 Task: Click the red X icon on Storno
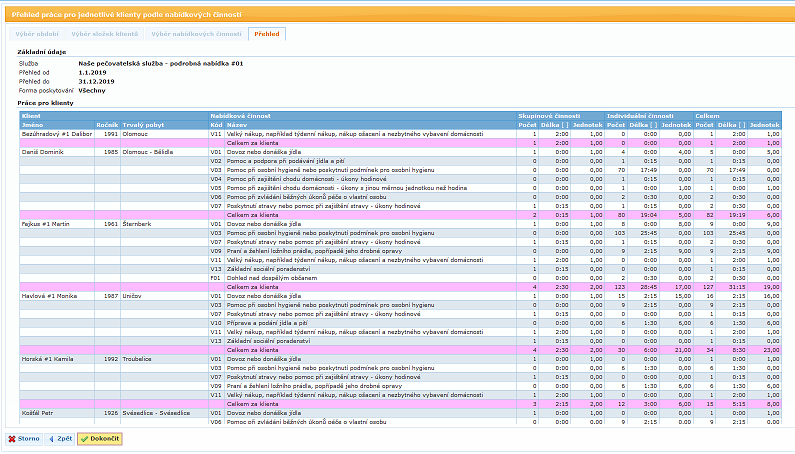point(12,439)
